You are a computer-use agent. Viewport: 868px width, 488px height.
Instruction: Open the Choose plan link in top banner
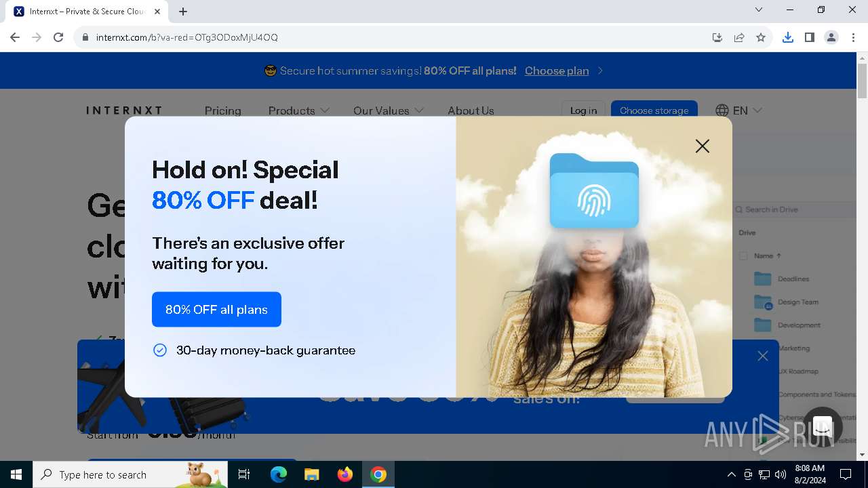(x=557, y=70)
